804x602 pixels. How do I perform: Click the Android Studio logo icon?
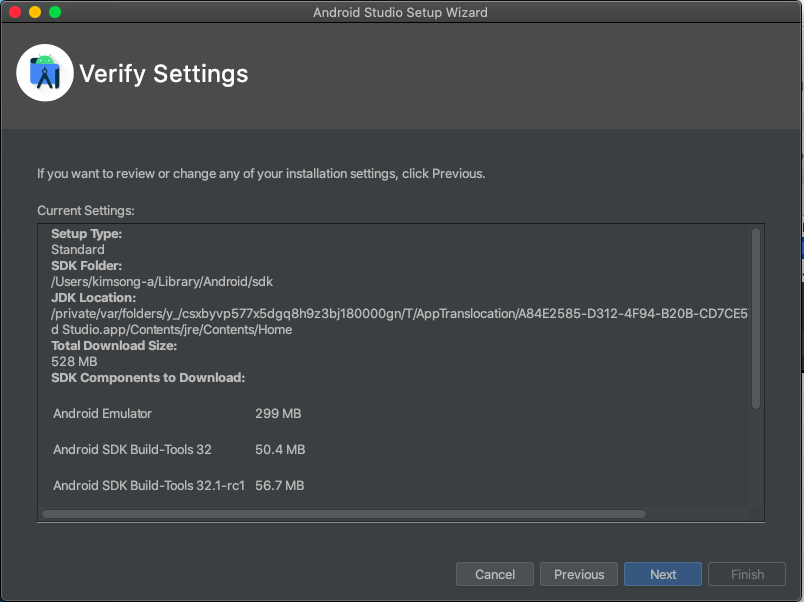[x=45, y=73]
